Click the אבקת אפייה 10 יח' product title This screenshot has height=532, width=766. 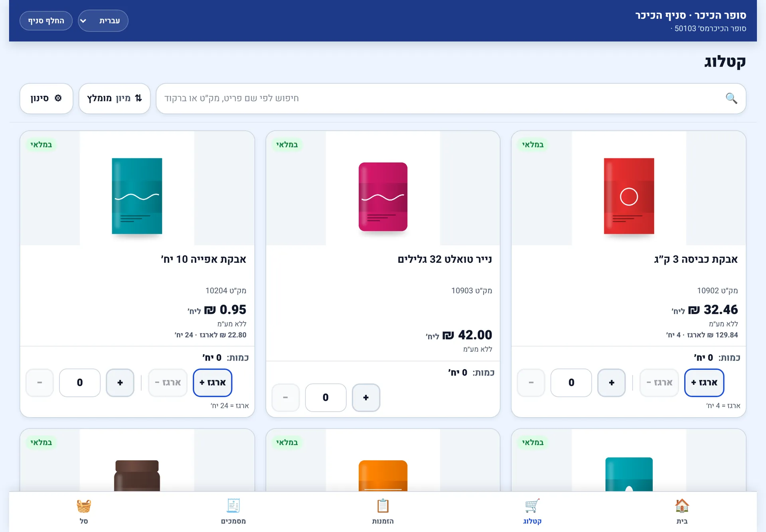(x=203, y=259)
